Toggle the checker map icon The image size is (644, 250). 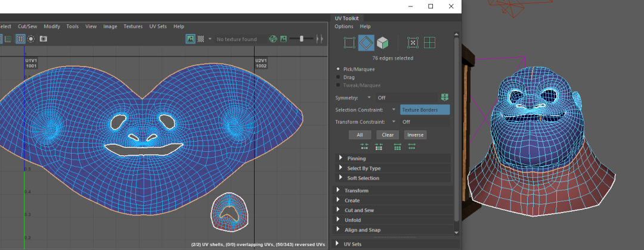[x=201, y=39]
